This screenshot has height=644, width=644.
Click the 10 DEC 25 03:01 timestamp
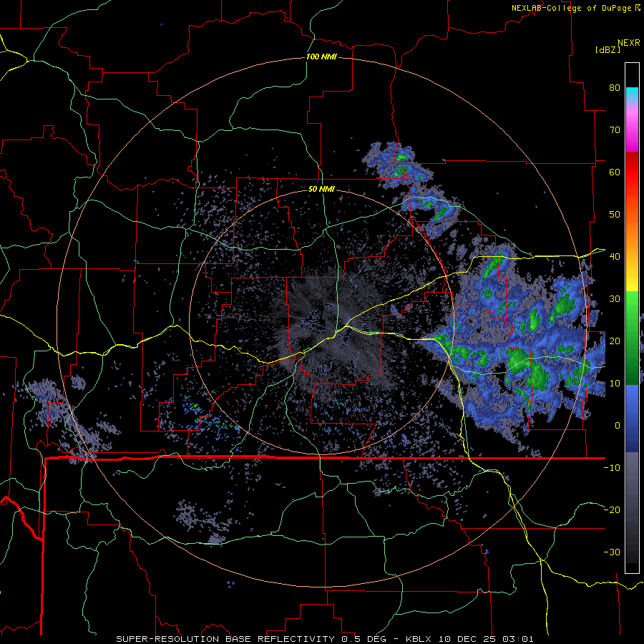pyautogui.click(x=487, y=639)
